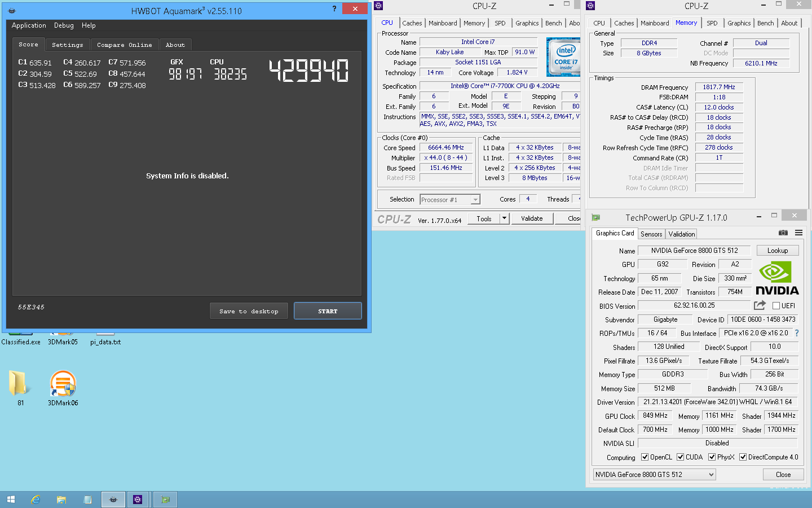This screenshot has width=812, height=508.
Task: Open Mainboard tab in right CPU-Z window
Action: 655,23
